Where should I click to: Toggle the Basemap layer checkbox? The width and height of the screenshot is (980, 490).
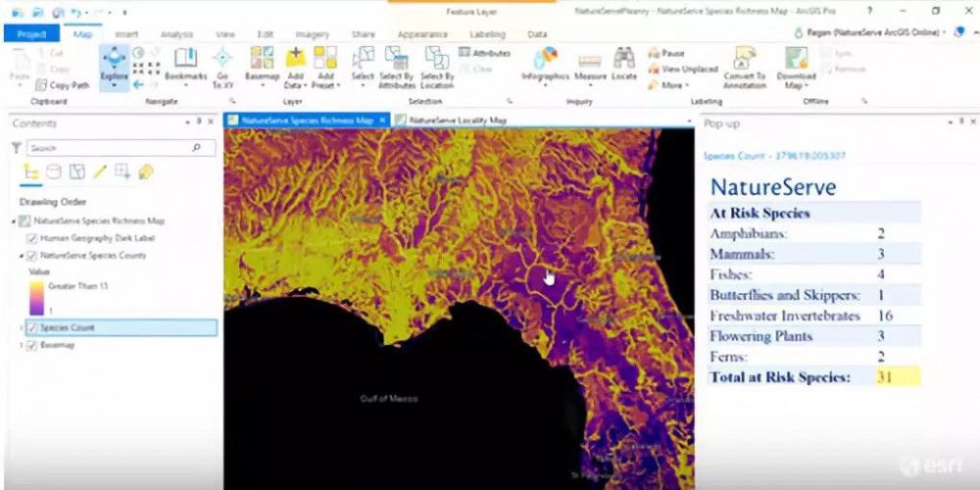(x=32, y=345)
